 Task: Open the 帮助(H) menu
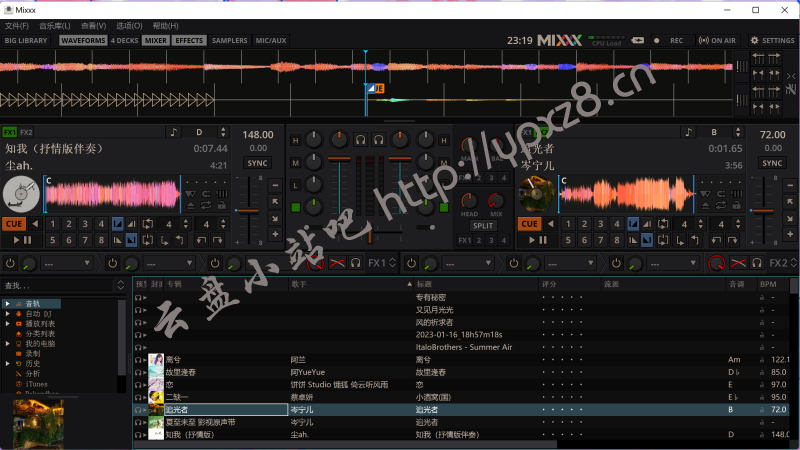[165, 26]
